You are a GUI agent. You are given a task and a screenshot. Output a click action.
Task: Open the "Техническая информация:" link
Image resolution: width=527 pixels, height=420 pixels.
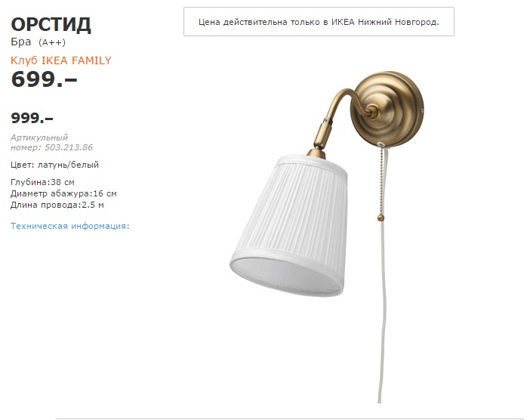(70, 226)
